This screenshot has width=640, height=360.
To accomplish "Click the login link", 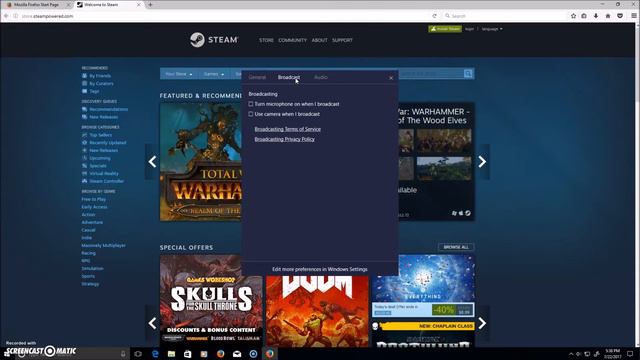I will tap(469, 29).
